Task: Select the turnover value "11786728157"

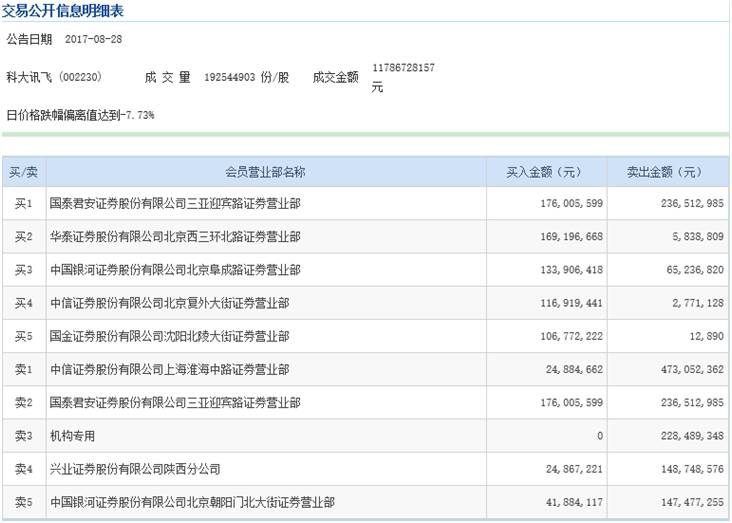Action: [403, 68]
